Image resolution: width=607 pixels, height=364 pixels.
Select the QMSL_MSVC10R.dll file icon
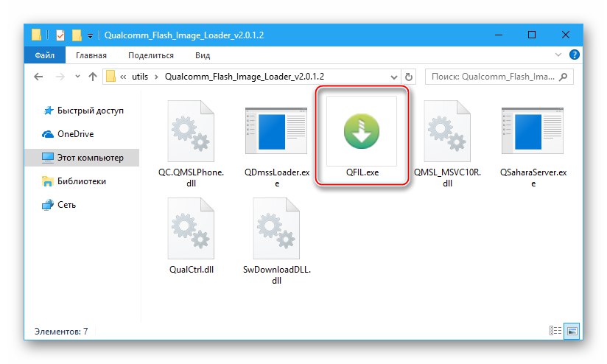click(447, 131)
